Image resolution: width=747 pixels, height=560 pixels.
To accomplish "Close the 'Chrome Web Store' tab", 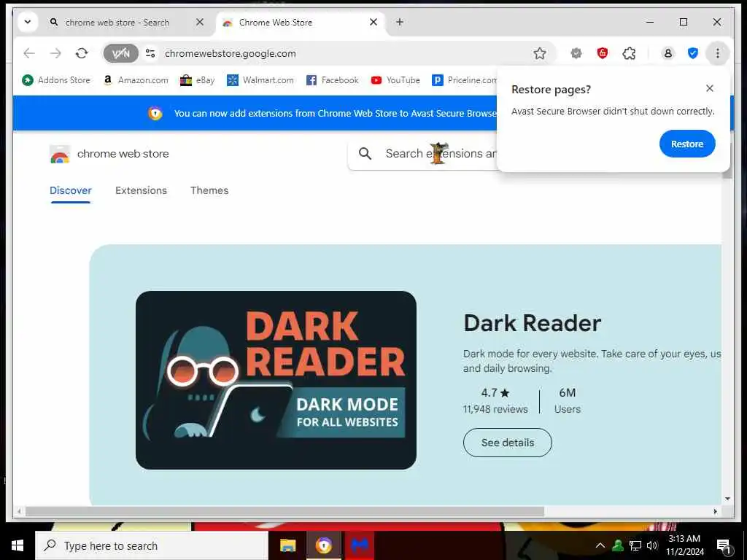I will click(x=373, y=22).
